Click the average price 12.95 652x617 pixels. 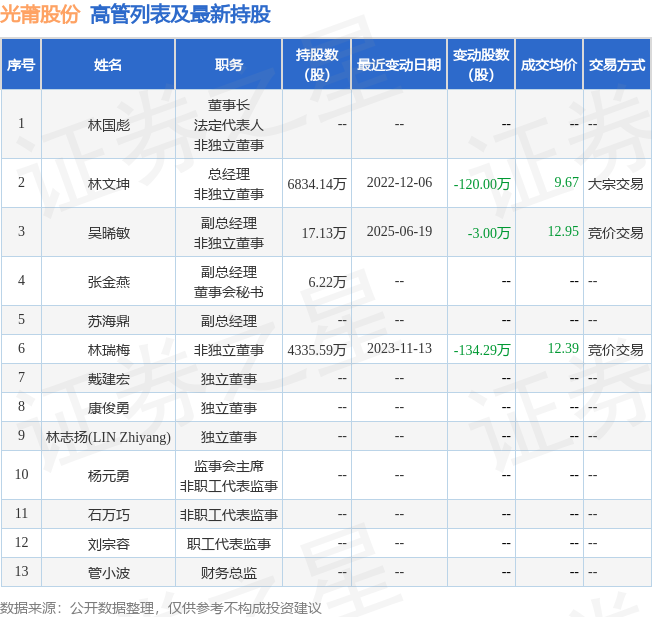click(563, 231)
